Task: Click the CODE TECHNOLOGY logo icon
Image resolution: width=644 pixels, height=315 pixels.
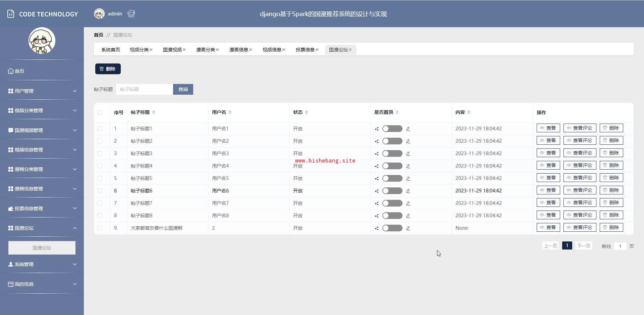Action: 11,14
